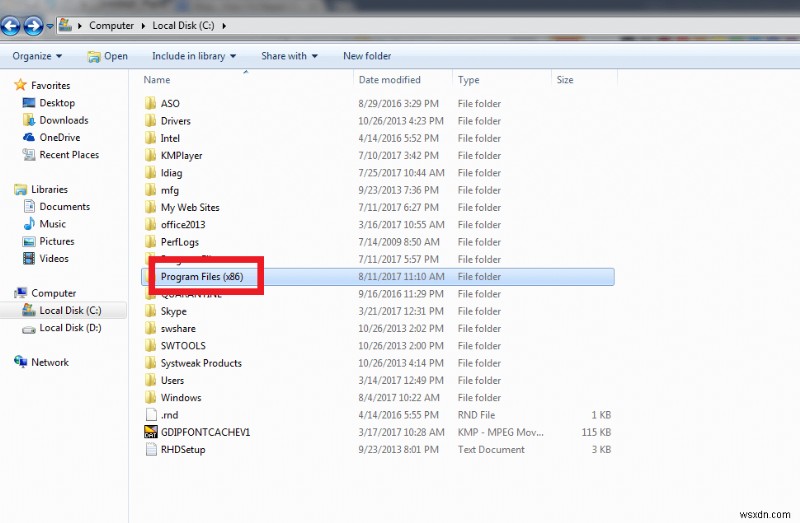
Task: Click the date 9/16/2016 11:29 PM
Action: point(401,294)
